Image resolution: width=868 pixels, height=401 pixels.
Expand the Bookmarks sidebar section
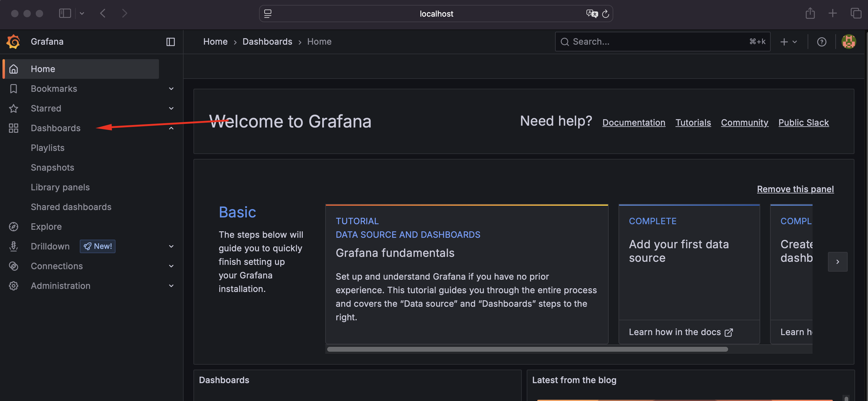pos(171,89)
